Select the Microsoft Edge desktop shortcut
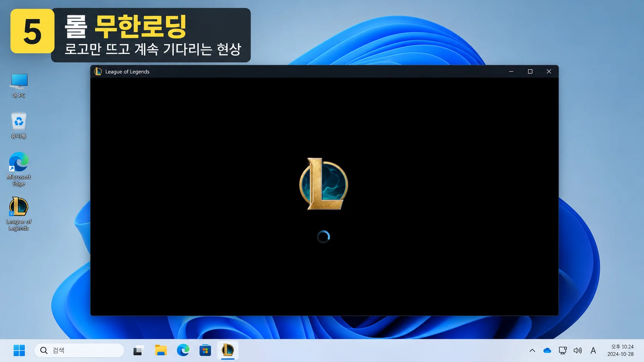644x362 pixels. 18,169
